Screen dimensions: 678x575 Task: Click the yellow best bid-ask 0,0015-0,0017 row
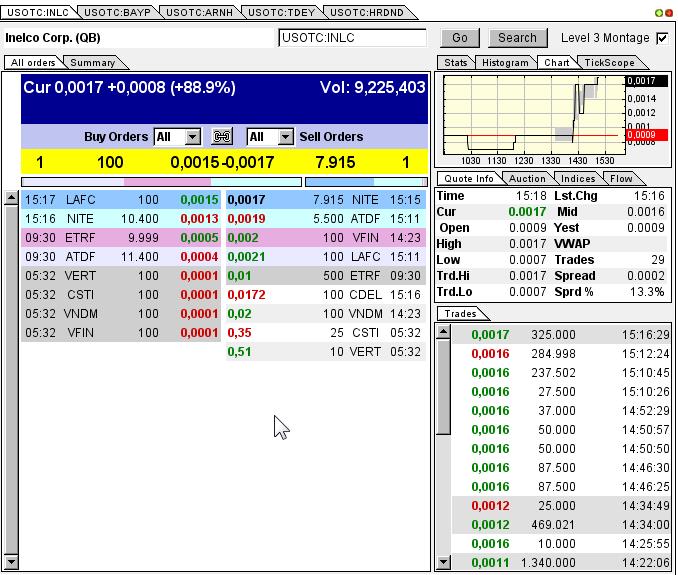tap(224, 162)
